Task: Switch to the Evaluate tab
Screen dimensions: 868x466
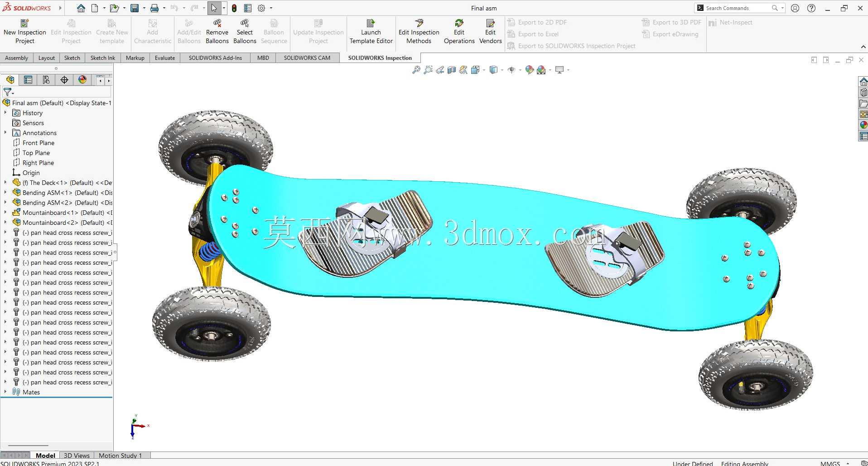Action: (165, 58)
